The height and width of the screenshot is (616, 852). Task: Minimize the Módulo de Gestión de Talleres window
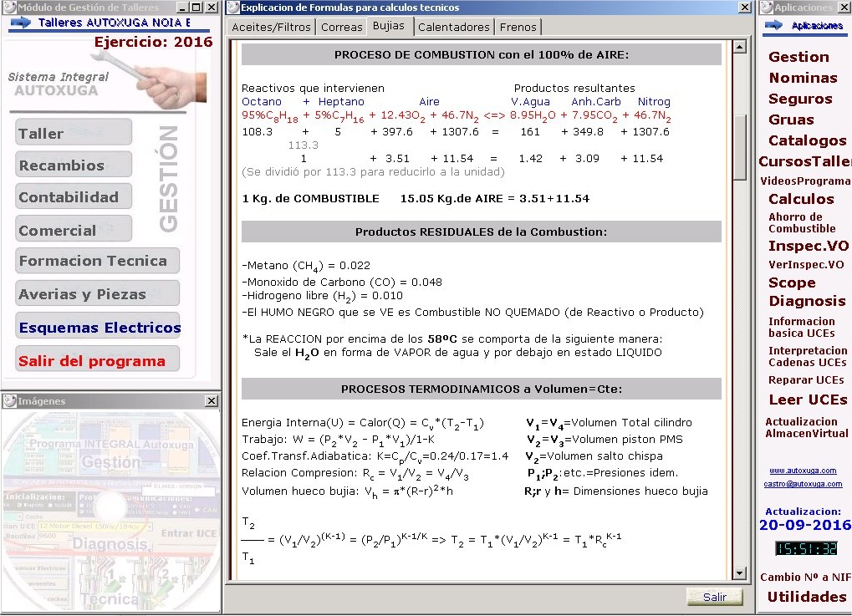coord(182,8)
